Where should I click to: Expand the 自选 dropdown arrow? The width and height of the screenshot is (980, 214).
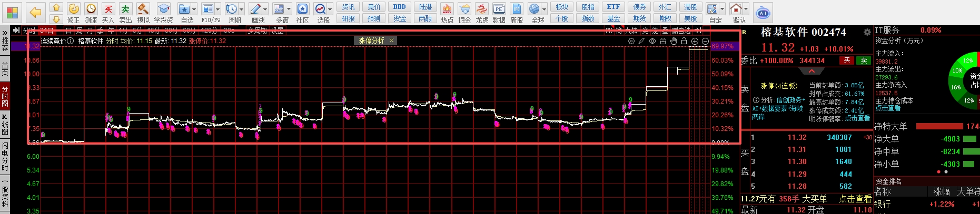[x=194, y=9]
